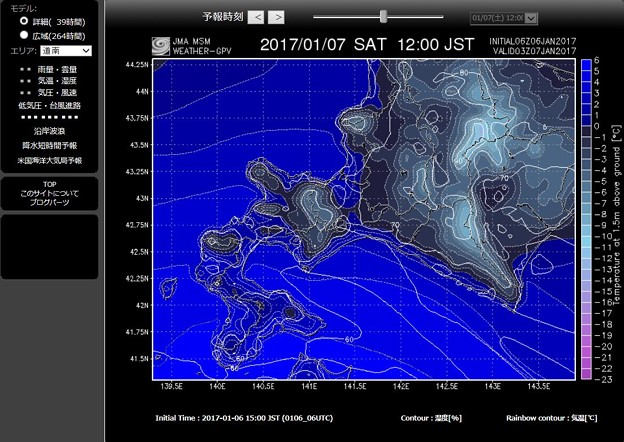This screenshot has height=442, width=624.
Task: Open 沿岸波浪 coastal wave forecast
Action: coord(50,131)
